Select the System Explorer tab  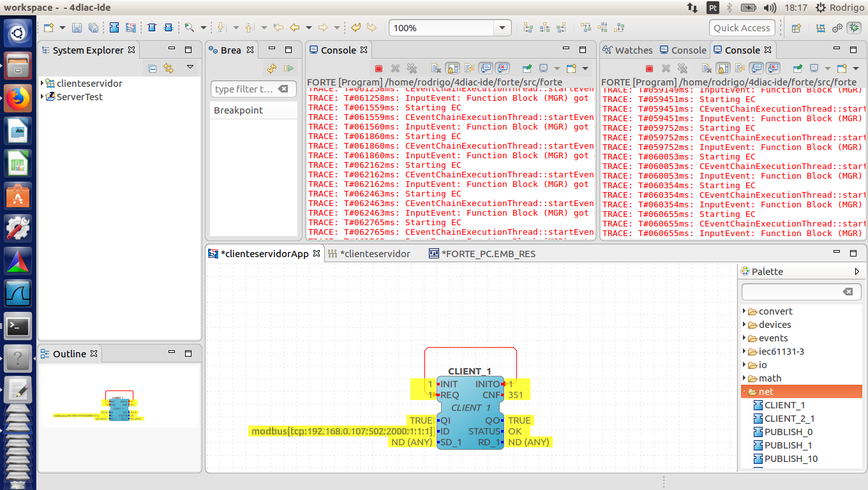[87, 50]
